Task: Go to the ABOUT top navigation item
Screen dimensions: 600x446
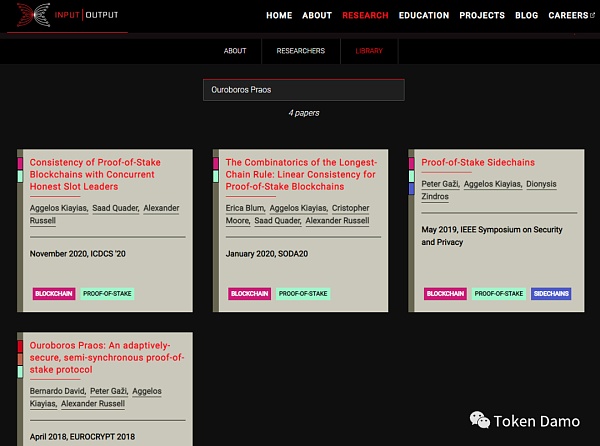Action: tap(317, 15)
